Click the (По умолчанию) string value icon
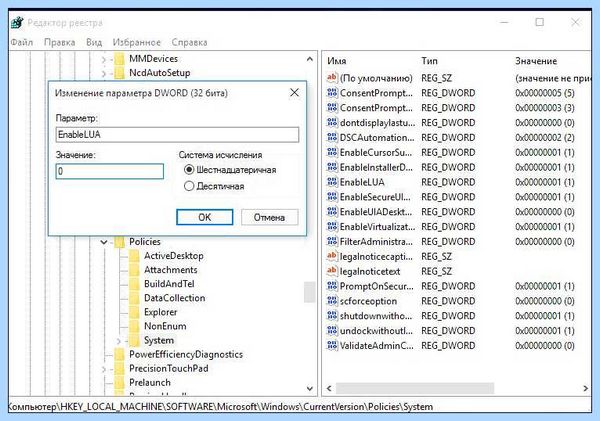600x421 pixels. 332,78
